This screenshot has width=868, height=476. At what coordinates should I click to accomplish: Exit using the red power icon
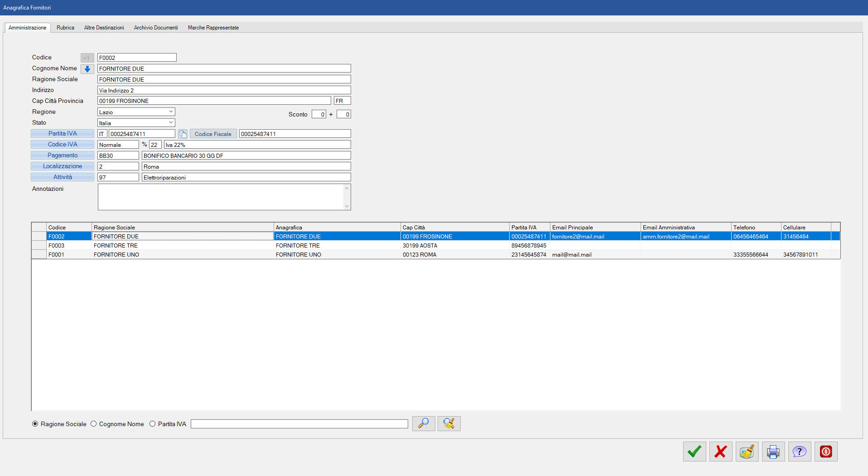[825, 452]
